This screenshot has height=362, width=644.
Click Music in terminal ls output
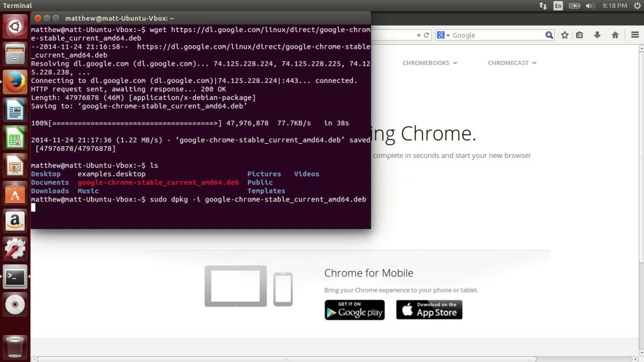(x=88, y=191)
